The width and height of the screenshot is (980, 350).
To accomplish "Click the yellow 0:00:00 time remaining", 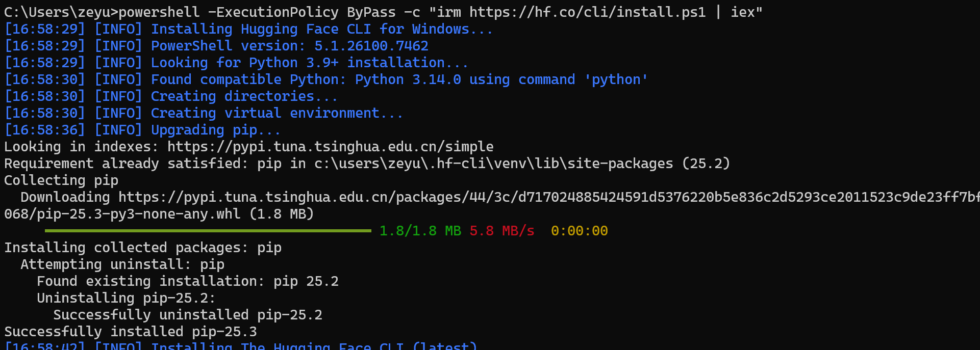I will tap(579, 231).
